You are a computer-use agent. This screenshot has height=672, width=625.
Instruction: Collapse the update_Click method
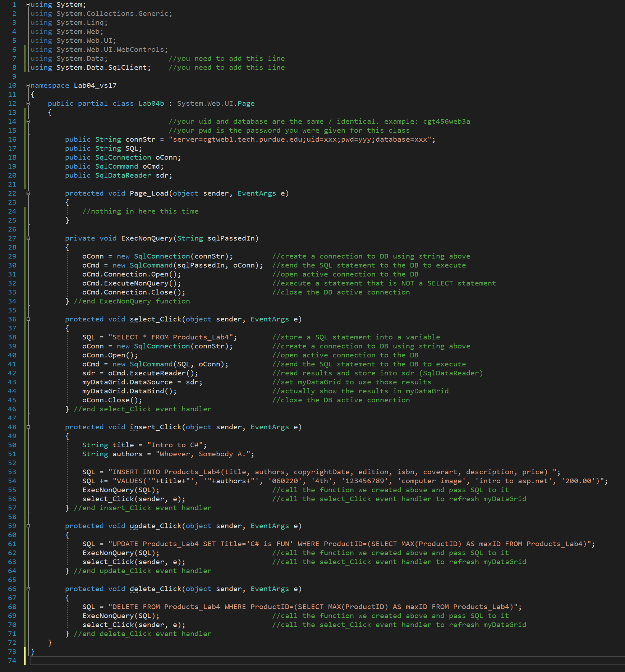[28, 526]
